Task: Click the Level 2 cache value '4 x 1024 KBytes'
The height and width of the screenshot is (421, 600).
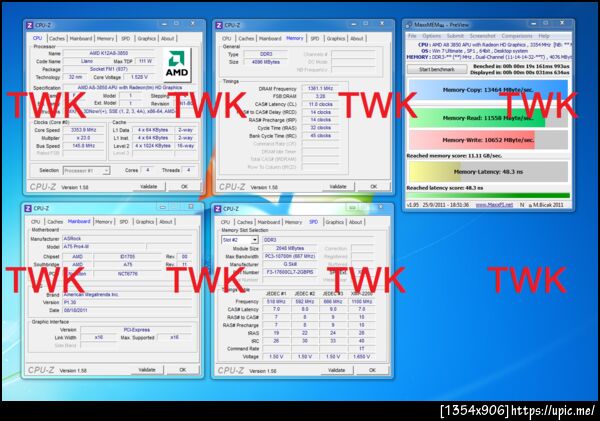Action: tap(153, 146)
